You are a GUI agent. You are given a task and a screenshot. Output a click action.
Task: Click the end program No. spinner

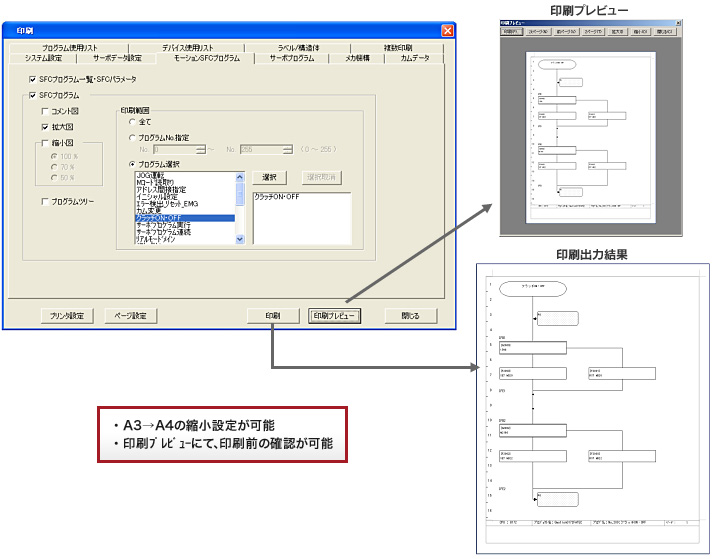pos(293,149)
